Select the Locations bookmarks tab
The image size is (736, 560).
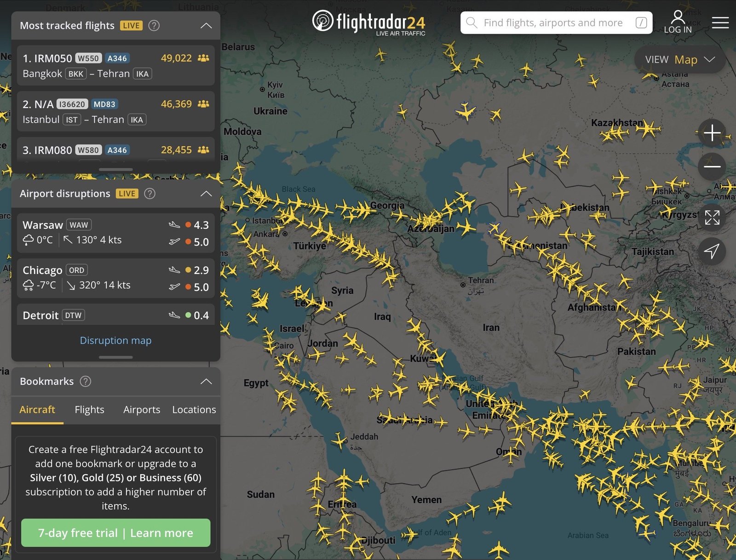(194, 410)
